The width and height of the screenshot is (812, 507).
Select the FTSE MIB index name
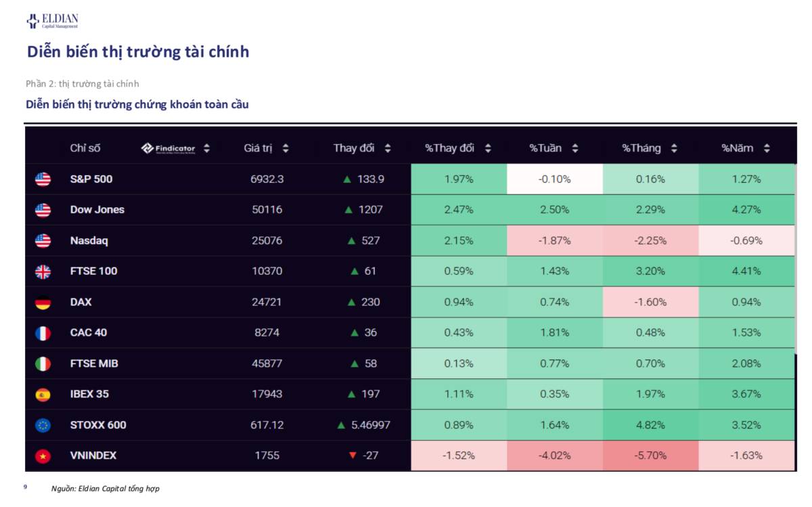[94, 363]
